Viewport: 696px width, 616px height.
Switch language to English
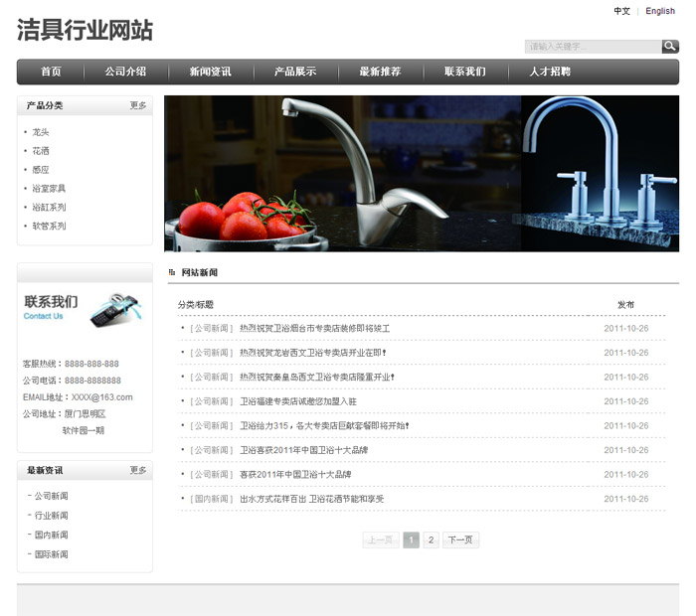tap(660, 11)
